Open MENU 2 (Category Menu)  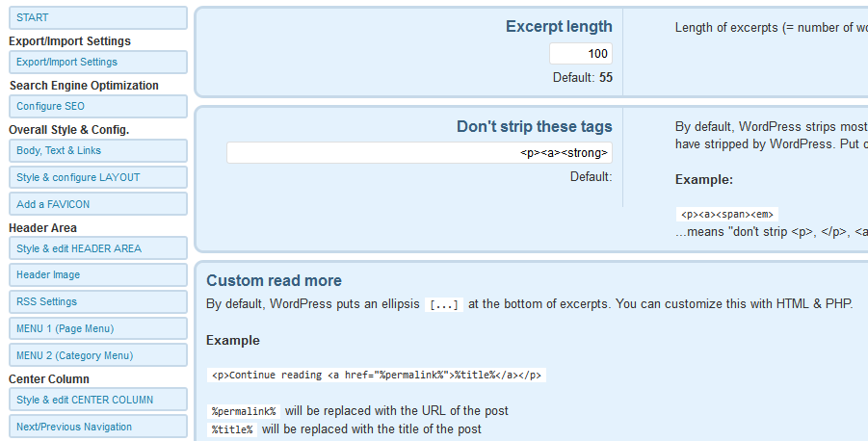[x=98, y=355]
